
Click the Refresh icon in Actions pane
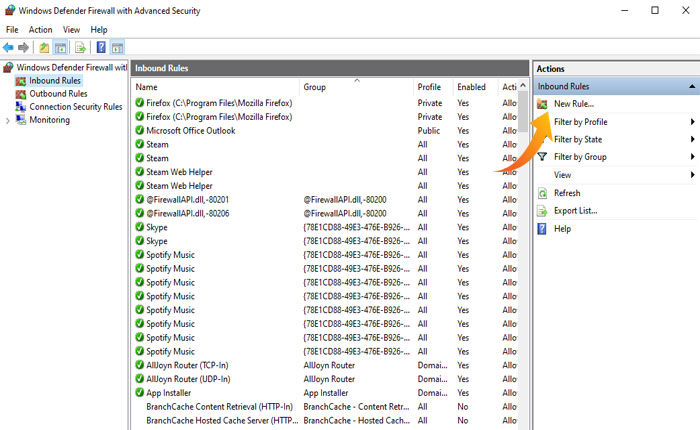pyautogui.click(x=542, y=193)
